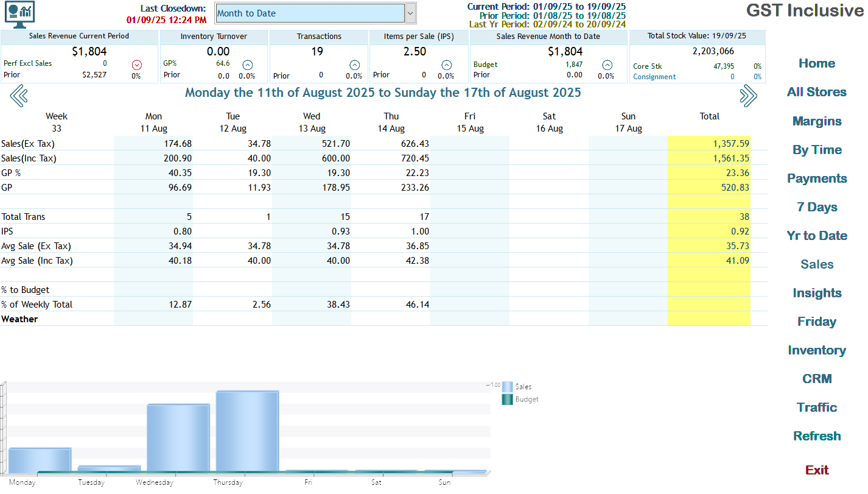This screenshot has width=868, height=494.
Task: Click red down-arrow icon in Sales Revenue Current Period
Action: tap(136, 65)
